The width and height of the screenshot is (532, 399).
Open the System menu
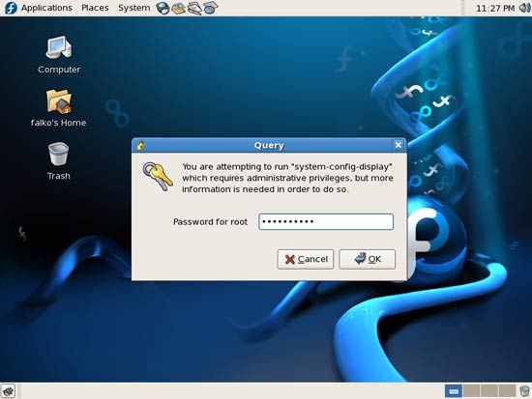click(x=134, y=8)
